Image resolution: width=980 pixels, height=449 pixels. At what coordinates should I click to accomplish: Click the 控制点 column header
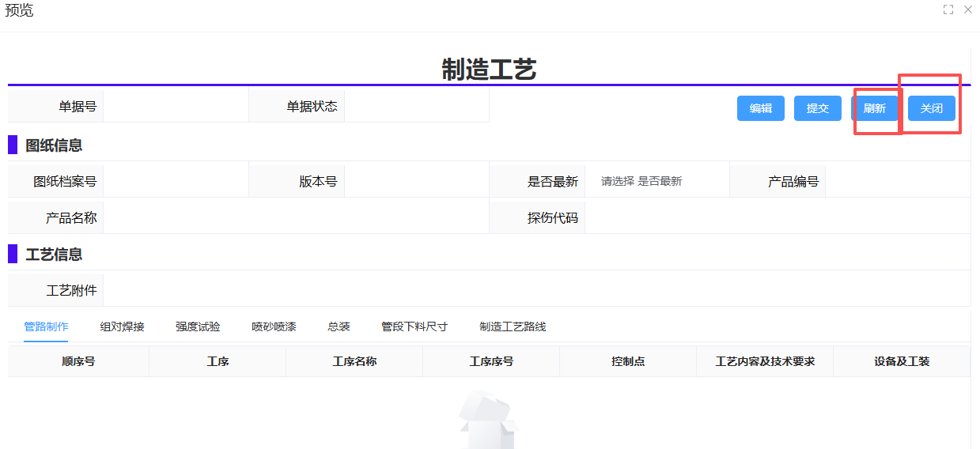pos(628,361)
